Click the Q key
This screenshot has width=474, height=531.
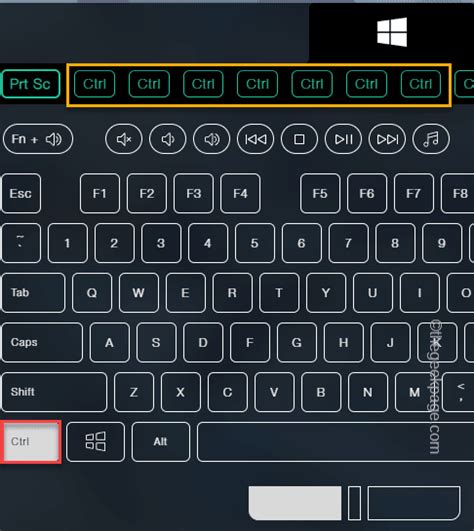pyautogui.click(x=92, y=293)
